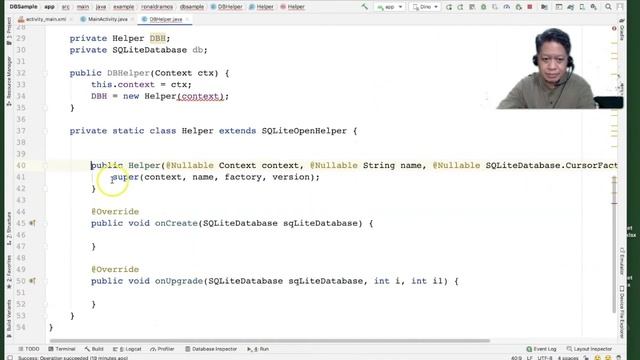Click the fold marker on line 37 gutter

[x=45, y=131]
